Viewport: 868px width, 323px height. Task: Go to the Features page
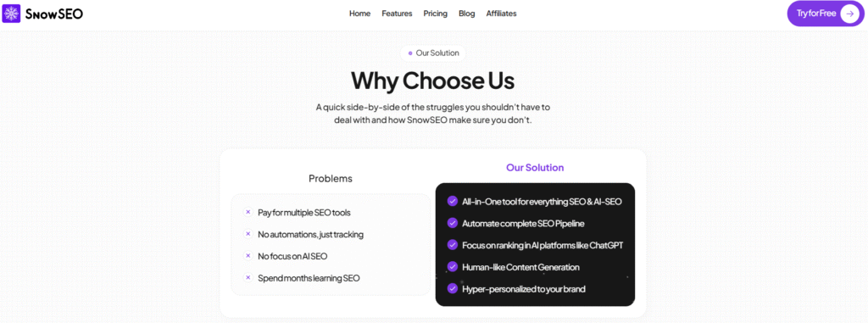tap(397, 14)
